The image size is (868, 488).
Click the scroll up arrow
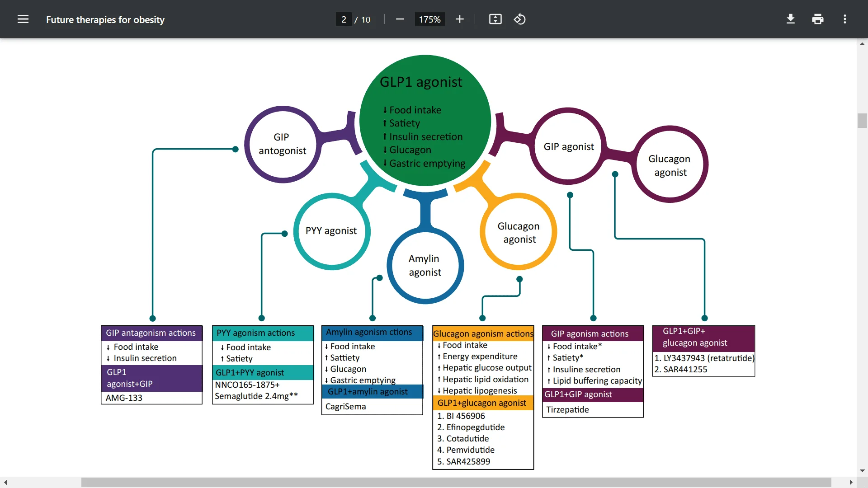(x=862, y=44)
